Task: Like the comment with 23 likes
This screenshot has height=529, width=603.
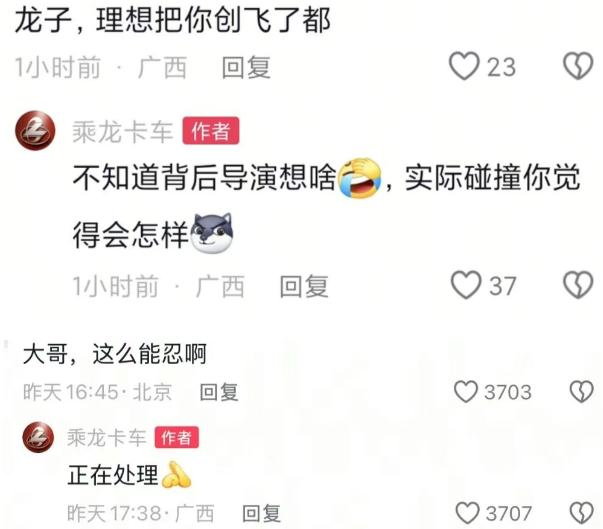Action: pos(465,66)
